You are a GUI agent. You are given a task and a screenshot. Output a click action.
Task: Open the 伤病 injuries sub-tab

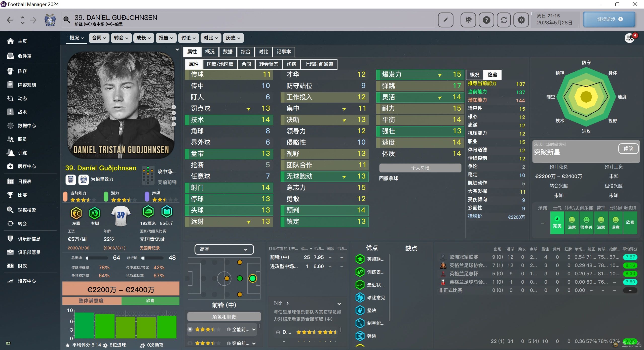point(291,64)
